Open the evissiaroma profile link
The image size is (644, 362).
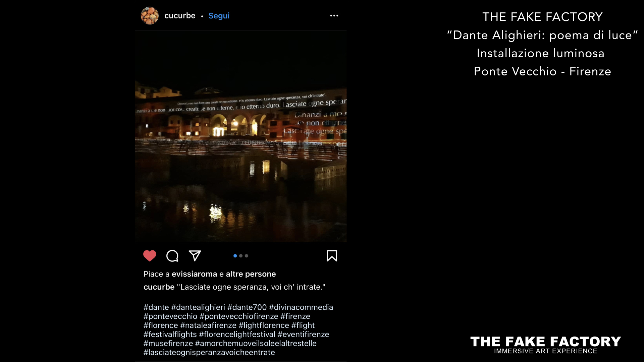(194, 274)
